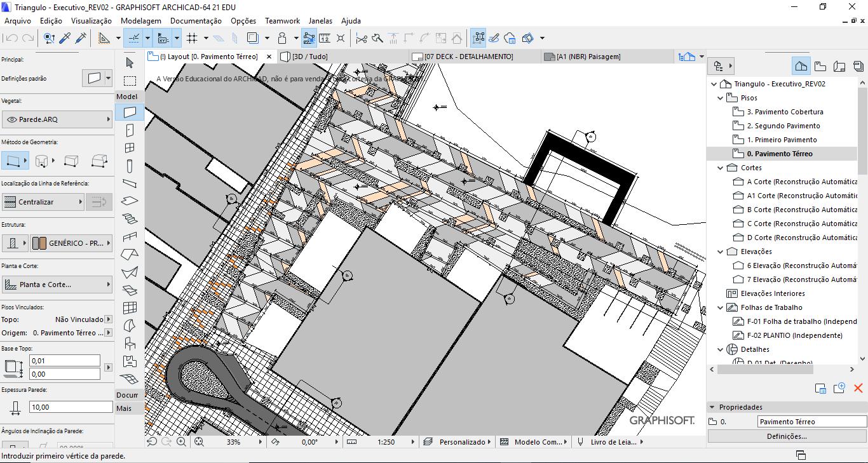Open the Documentação menu

[x=196, y=21]
